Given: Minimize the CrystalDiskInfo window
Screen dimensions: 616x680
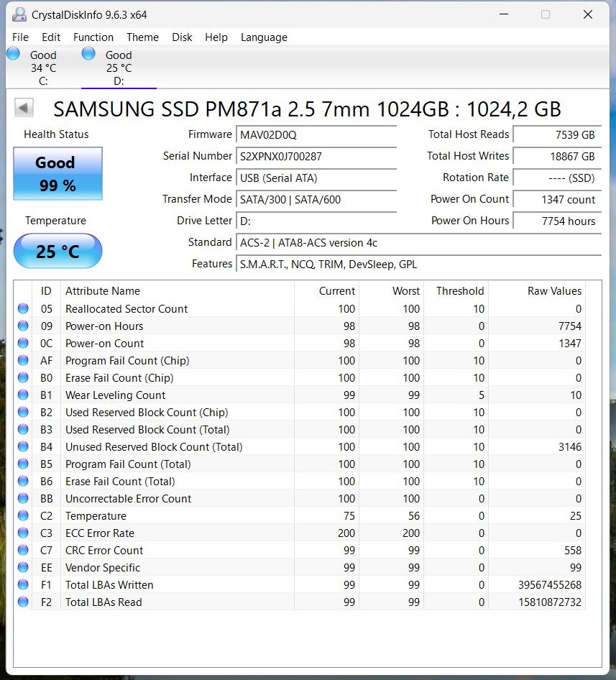Looking at the screenshot, I should click(x=504, y=14).
